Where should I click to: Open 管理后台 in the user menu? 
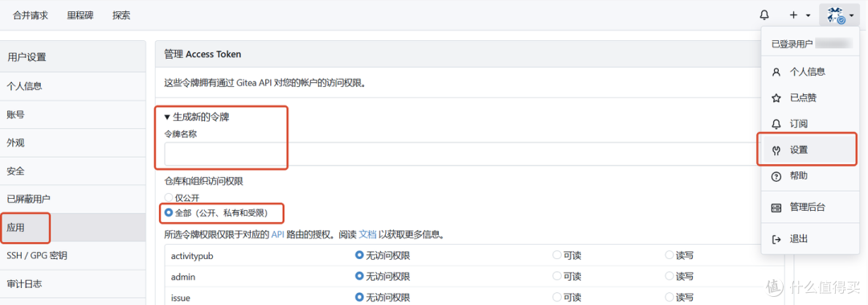coord(810,208)
